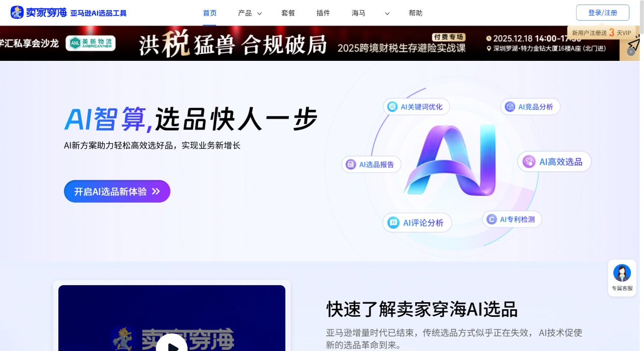Image resolution: width=644 pixels, height=351 pixels.
Task: Click the 登录/注册 button
Action: tap(602, 13)
